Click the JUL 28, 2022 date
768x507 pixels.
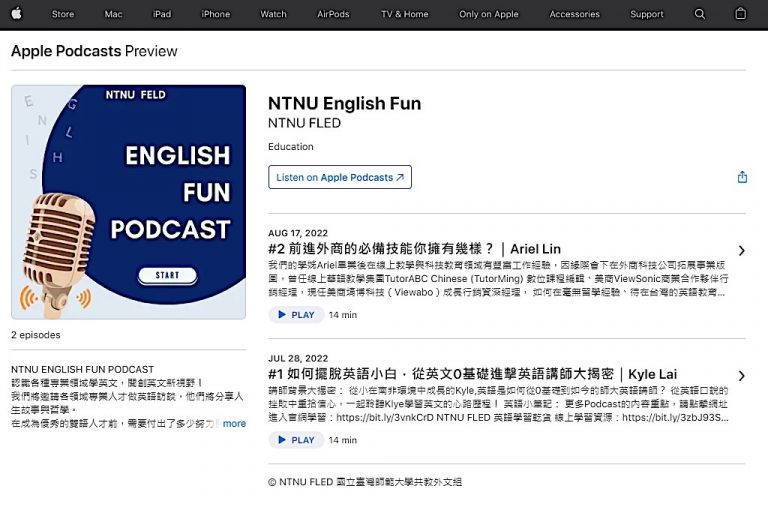pos(298,359)
